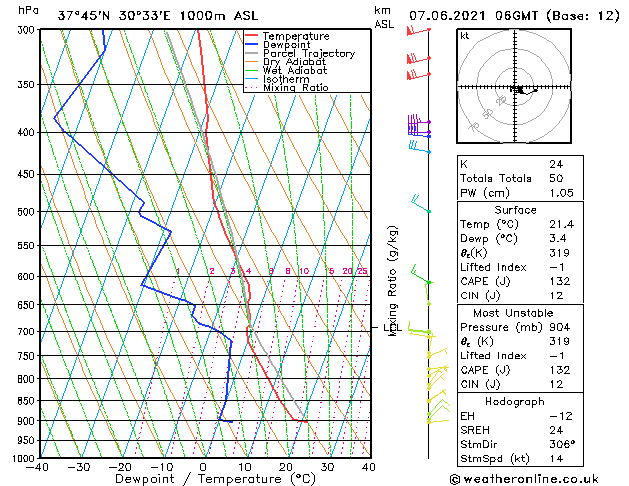This screenshot has width=629, height=486.
Task: Click the red Temperature legend line
Action: (x=251, y=36)
